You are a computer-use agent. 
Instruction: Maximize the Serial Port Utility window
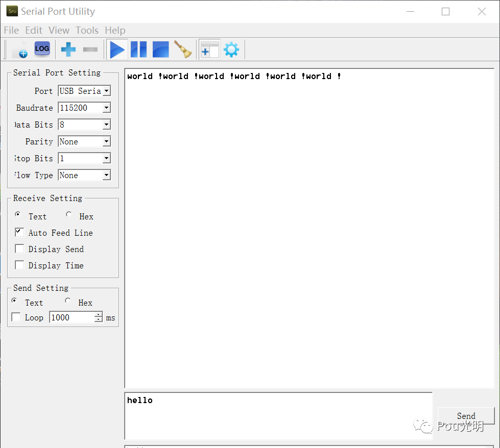click(445, 11)
